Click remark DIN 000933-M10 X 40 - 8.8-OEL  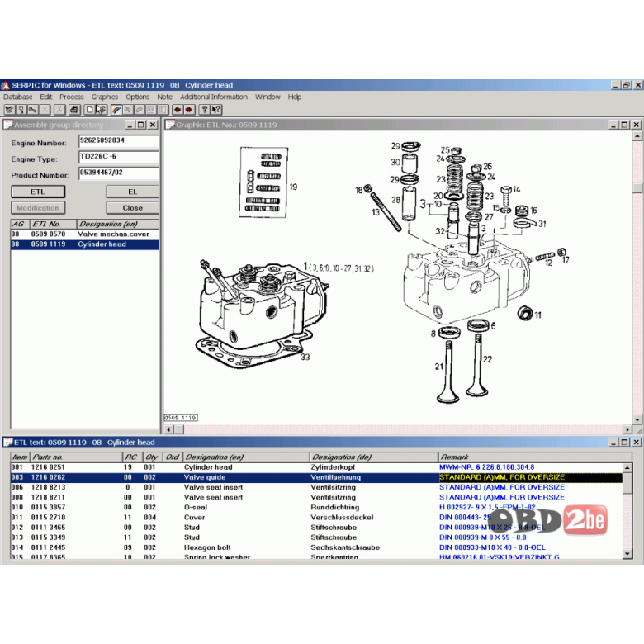[492, 547]
